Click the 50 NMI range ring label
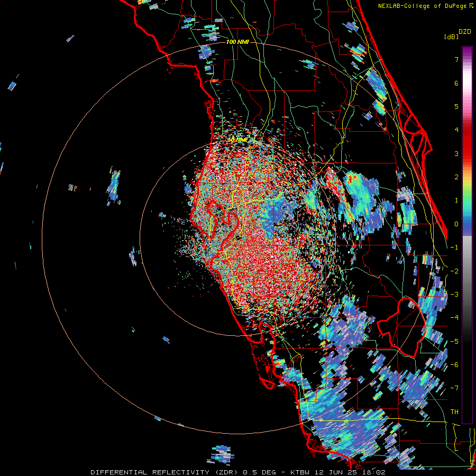Image resolution: width=476 pixels, height=476 pixels. (237, 140)
